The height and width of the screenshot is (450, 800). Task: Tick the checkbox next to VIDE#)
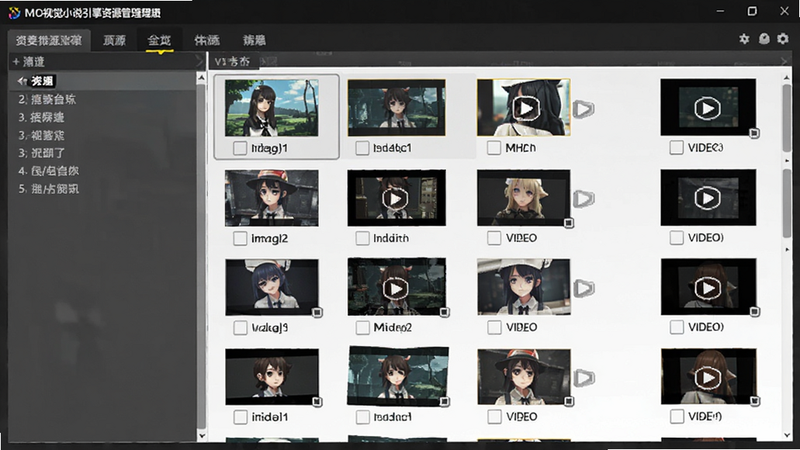(677, 416)
